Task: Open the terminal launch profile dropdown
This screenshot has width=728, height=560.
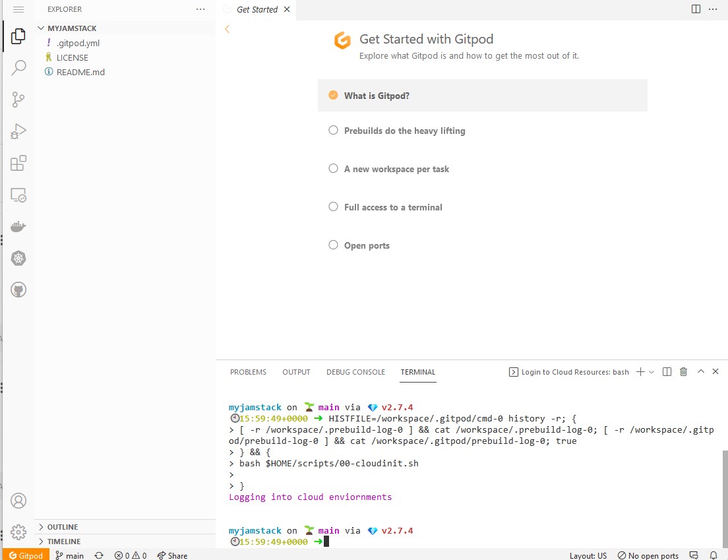Action: point(652,372)
